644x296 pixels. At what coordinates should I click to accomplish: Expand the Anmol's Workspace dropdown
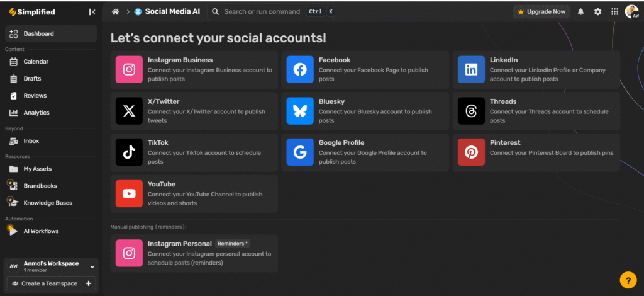(x=92, y=267)
